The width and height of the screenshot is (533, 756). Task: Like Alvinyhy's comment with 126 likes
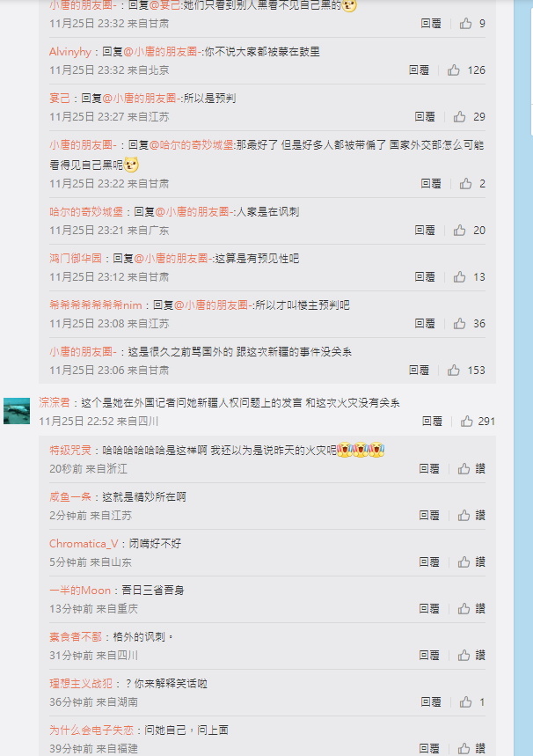454,70
